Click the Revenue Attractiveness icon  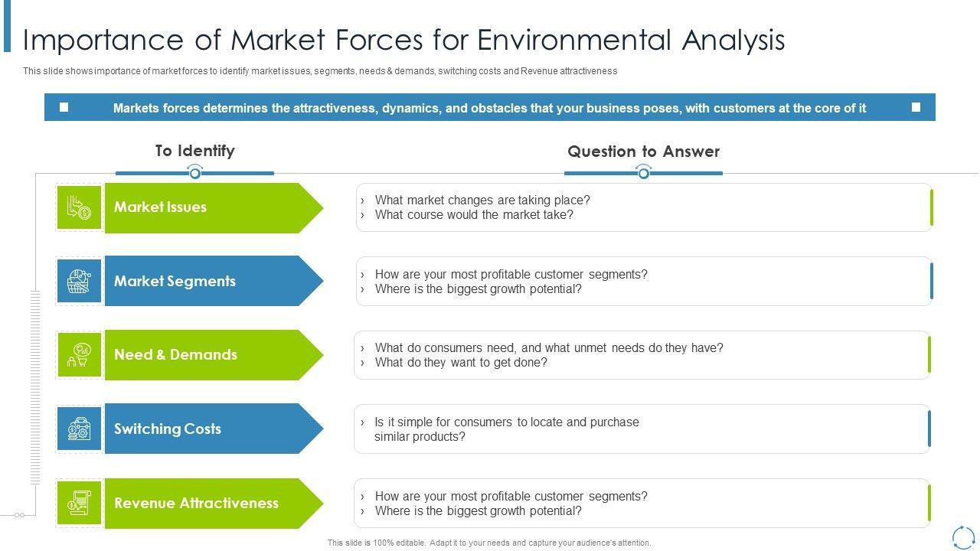coord(79,503)
